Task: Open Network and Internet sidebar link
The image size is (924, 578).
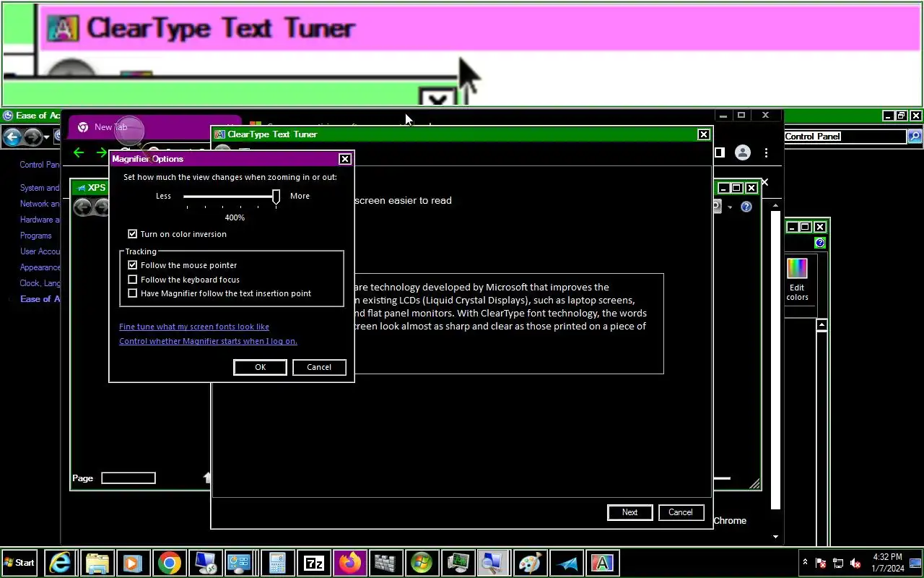Action: pyautogui.click(x=40, y=204)
